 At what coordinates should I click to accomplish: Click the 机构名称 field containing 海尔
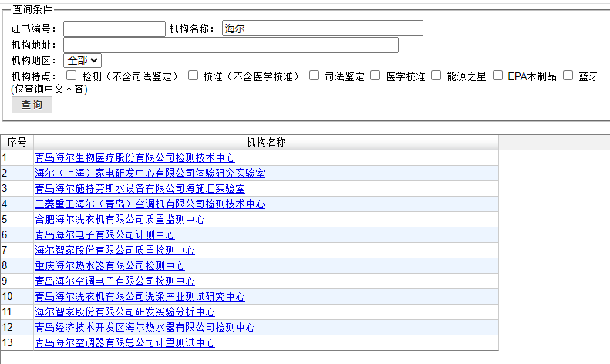(x=322, y=29)
